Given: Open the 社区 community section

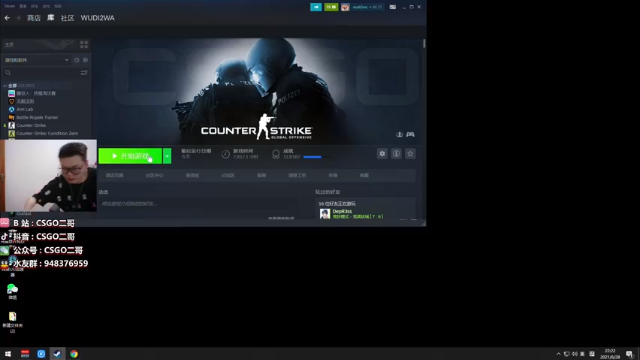Looking at the screenshot, I should point(67,18).
